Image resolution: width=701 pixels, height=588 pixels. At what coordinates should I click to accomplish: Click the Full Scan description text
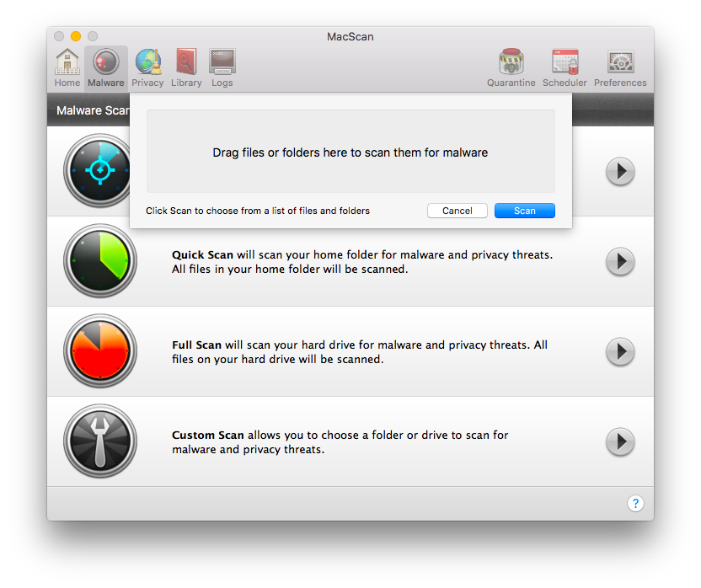coord(360,352)
